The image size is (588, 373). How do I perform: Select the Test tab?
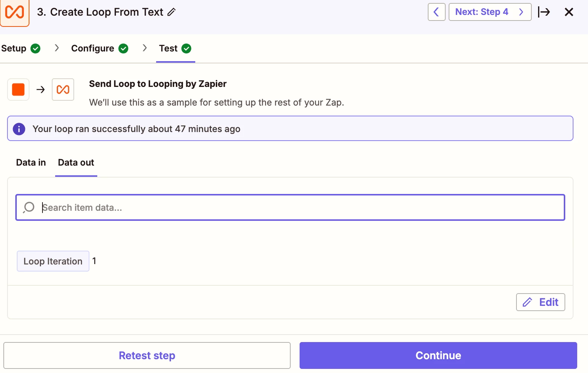pos(168,48)
